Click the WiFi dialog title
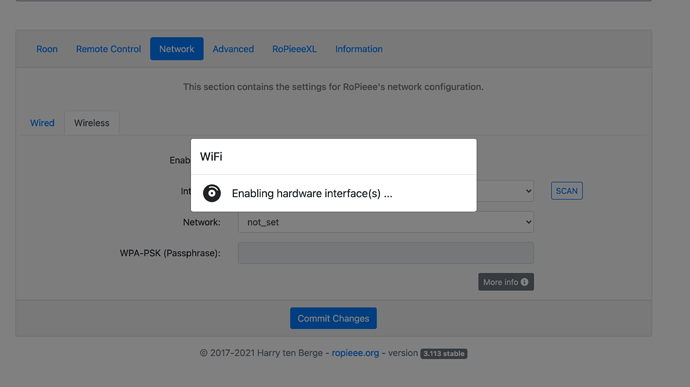The image size is (690, 387). tap(211, 157)
